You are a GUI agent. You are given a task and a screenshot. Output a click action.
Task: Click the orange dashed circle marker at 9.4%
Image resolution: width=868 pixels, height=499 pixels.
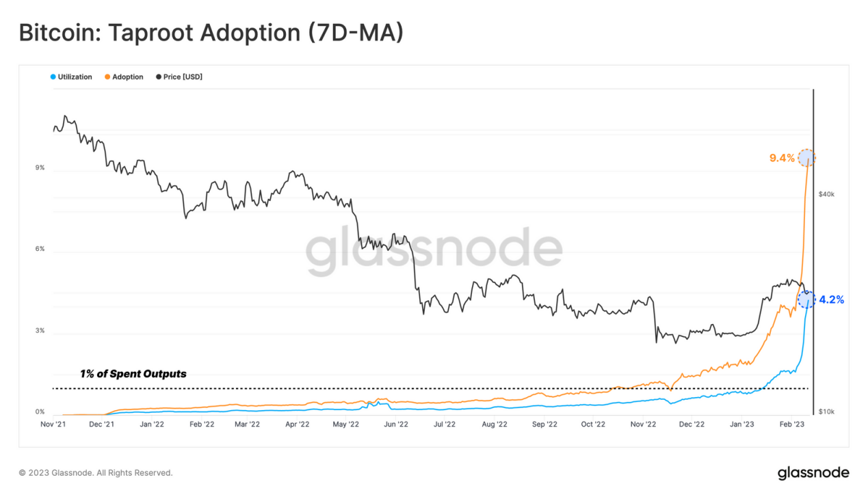tap(807, 158)
